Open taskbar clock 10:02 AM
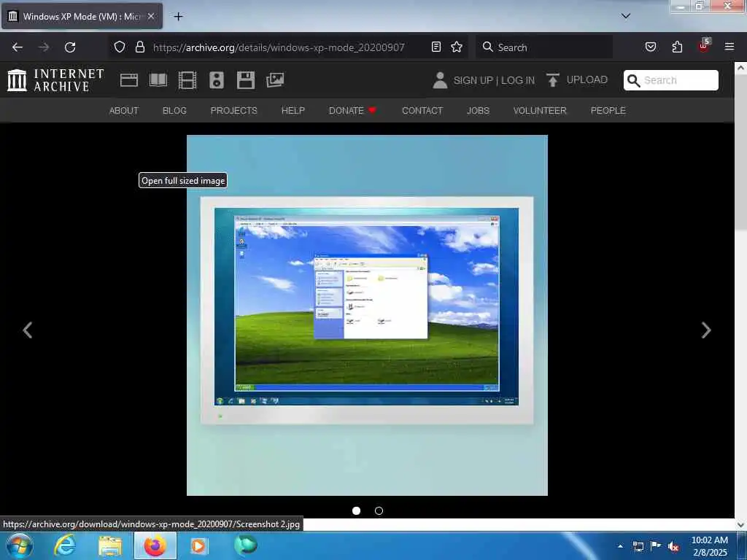747x560 pixels. (x=709, y=546)
